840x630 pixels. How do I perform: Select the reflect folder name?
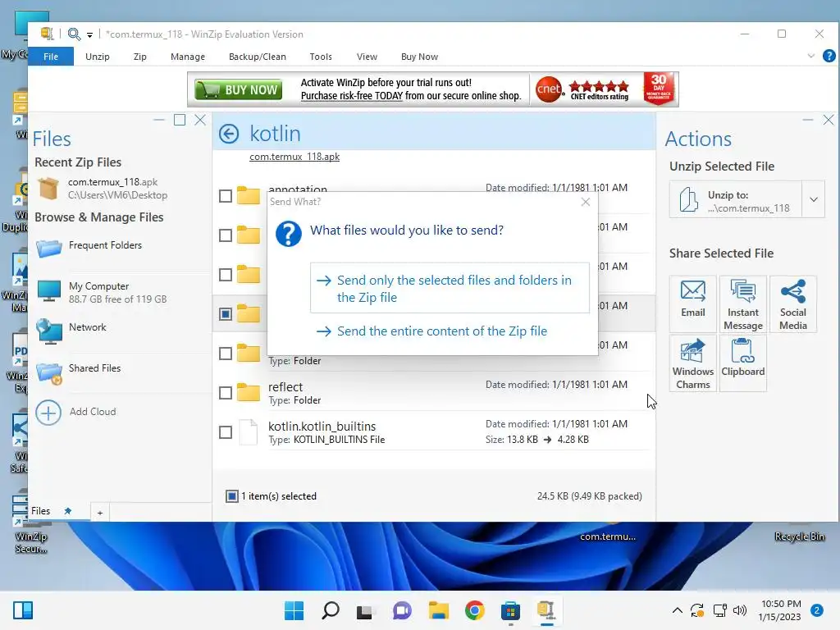pos(285,387)
